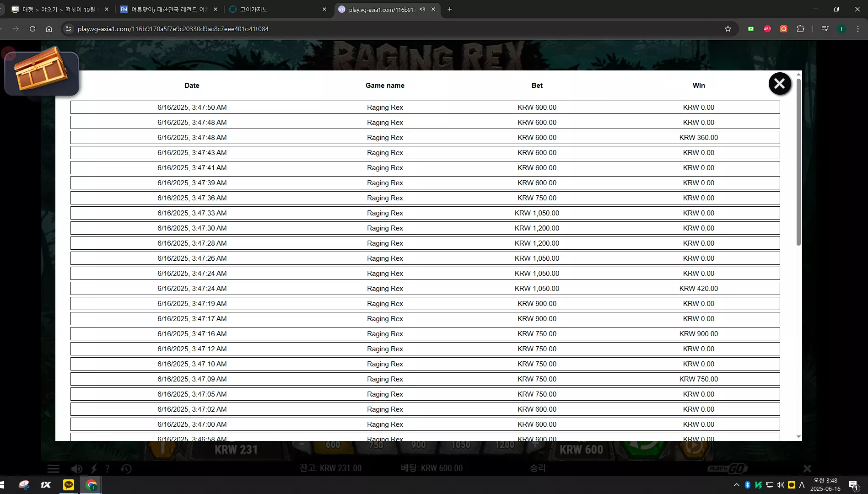
Task: Open the game hamburger menu
Action: coord(54,468)
